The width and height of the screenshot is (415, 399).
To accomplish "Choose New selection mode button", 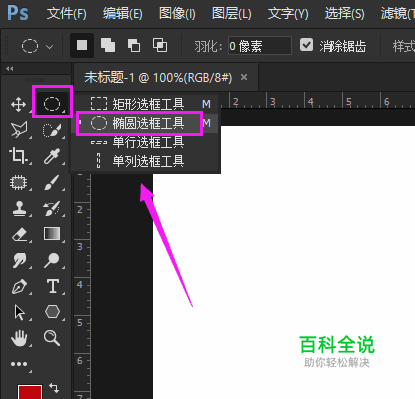I will tap(82, 45).
